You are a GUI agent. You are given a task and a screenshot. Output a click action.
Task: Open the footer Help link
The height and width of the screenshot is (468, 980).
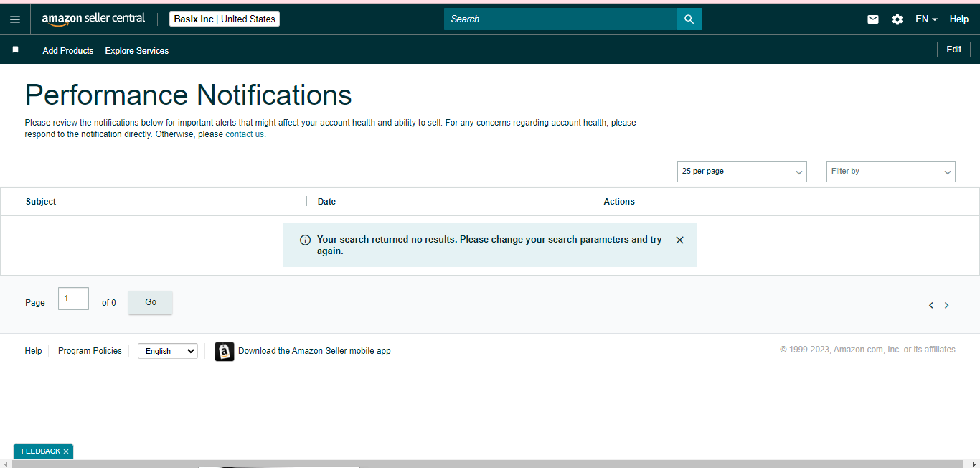coord(34,351)
